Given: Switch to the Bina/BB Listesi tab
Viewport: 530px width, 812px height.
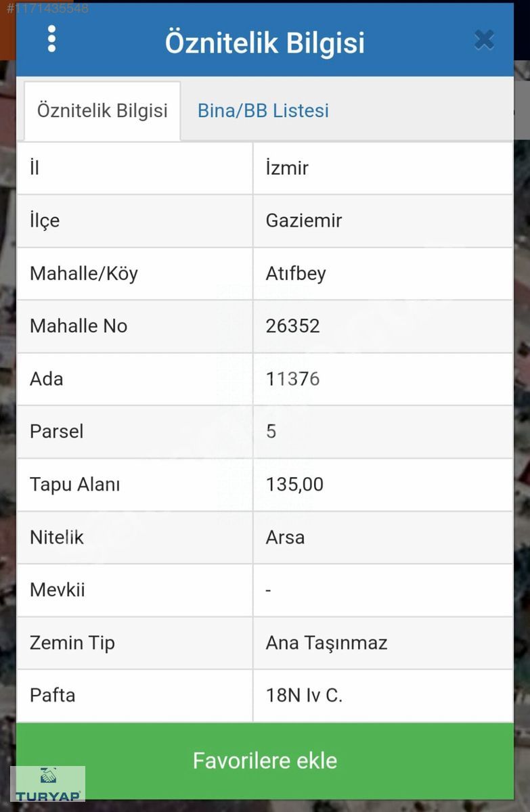Looking at the screenshot, I should coord(263,111).
